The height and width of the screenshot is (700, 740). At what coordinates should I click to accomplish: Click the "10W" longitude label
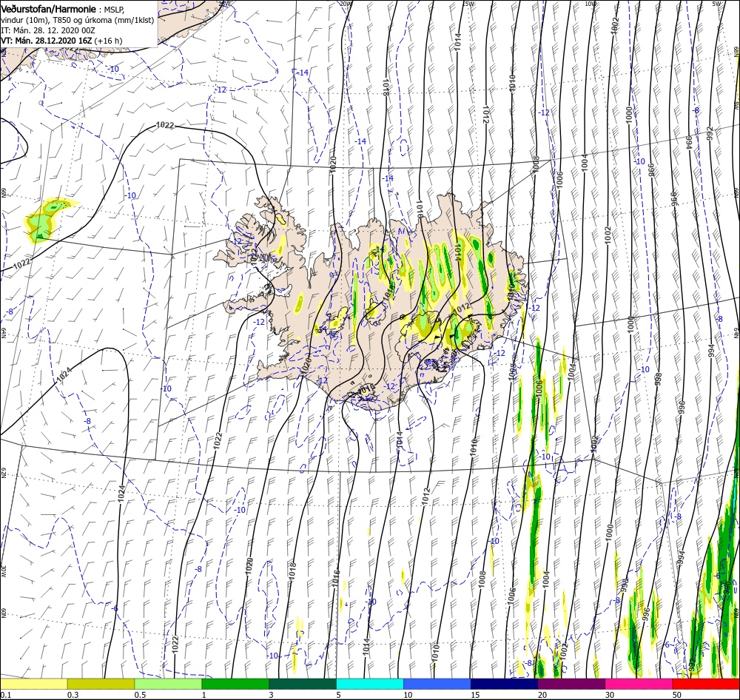point(591,3)
